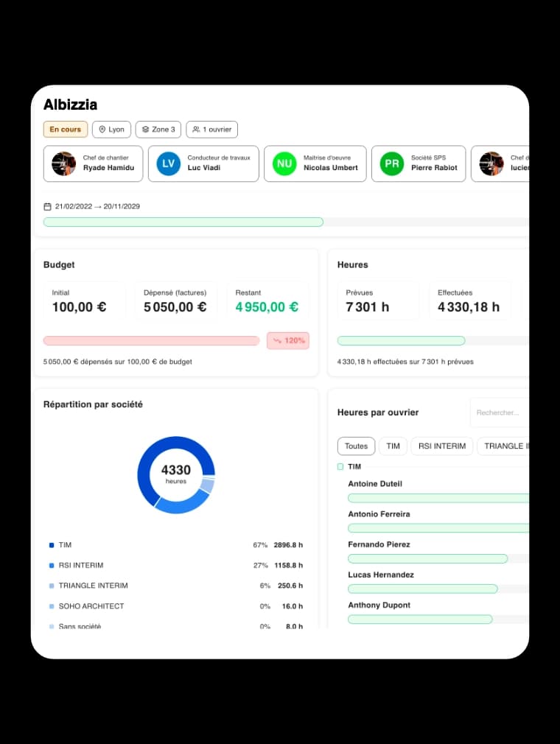Select the TRIANGLE filter tab
This screenshot has width=560, height=744.
(x=503, y=446)
